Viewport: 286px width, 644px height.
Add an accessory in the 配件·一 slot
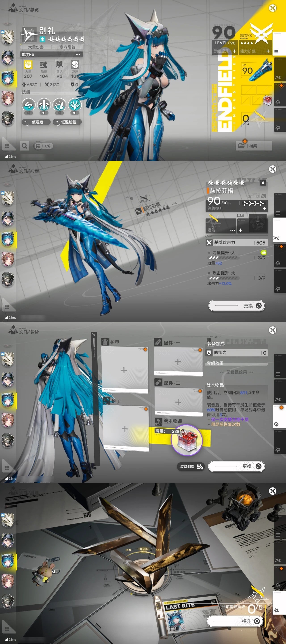click(x=178, y=362)
